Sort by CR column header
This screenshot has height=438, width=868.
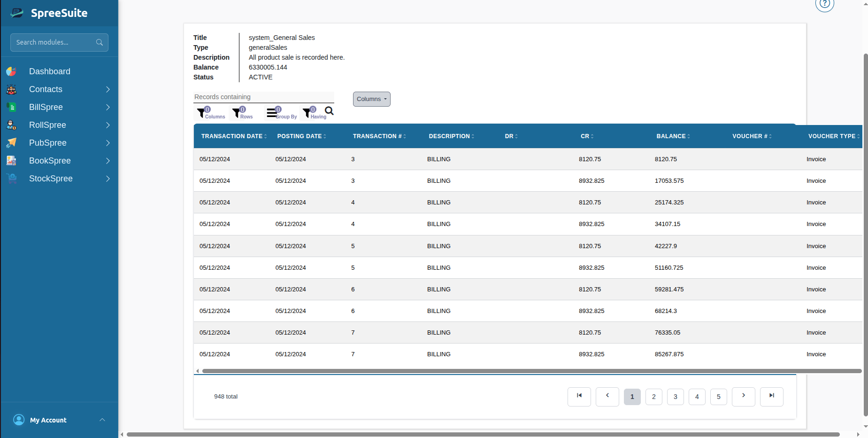[x=587, y=136]
